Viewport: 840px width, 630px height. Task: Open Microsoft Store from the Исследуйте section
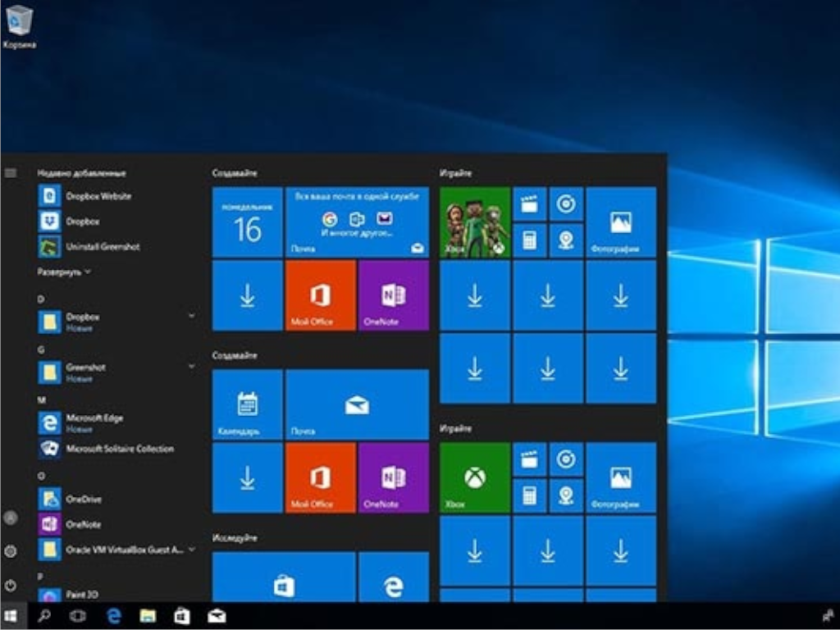tap(283, 582)
